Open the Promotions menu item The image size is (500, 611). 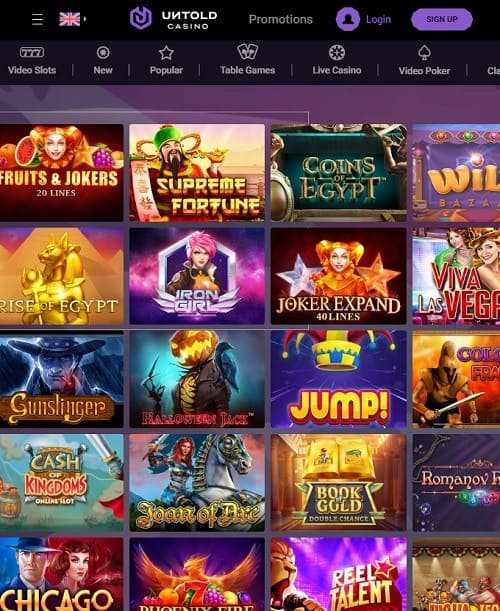click(281, 19)
